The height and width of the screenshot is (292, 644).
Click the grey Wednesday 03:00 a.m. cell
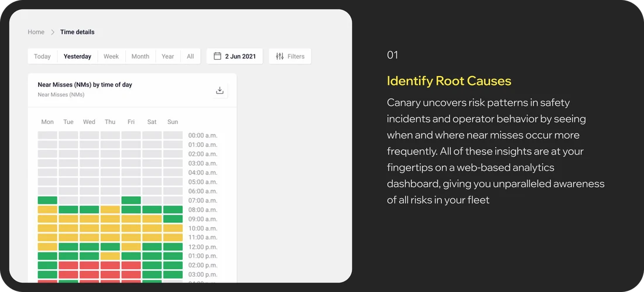pos(89,163)
